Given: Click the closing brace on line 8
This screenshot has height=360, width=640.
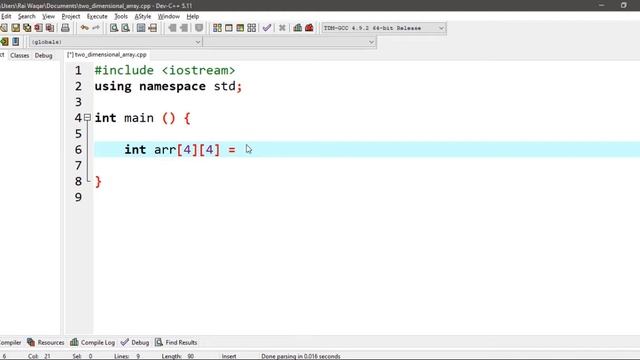Looking at the screenshot, I should pos(98,181).
